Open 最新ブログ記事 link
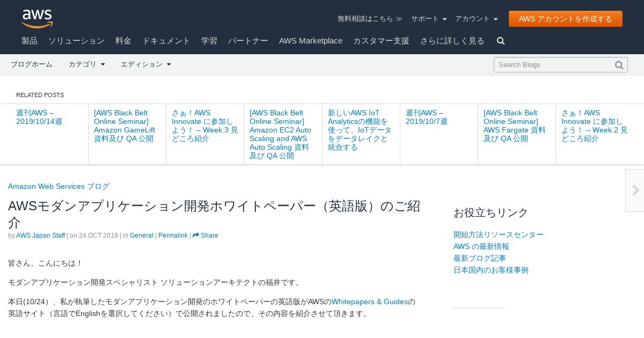Viewport: 644px width, 338px height. pos(480,258)
